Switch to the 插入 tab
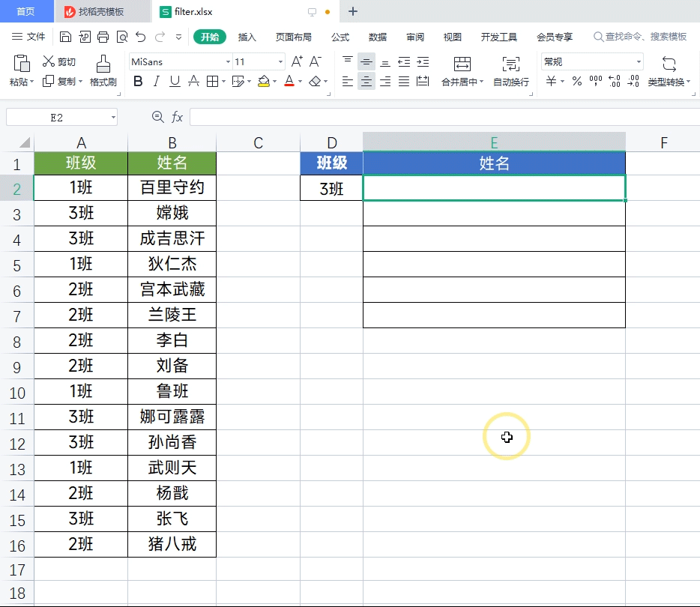This screenshot has width=700, height=607. 247,37
